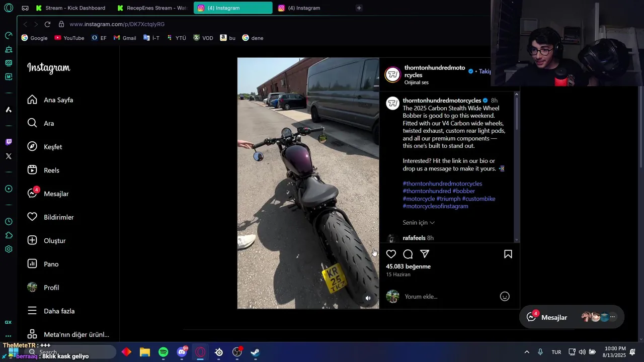Show hidden system tray icons
The height and width of the screenshot is (362, 644).
click(x=527, y=352)
